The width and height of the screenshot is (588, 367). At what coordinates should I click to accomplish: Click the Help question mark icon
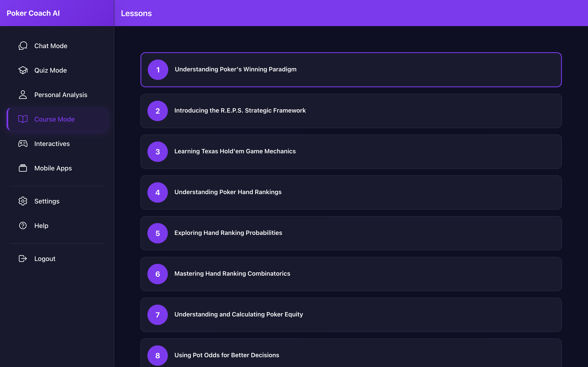(x=23, y=226)
